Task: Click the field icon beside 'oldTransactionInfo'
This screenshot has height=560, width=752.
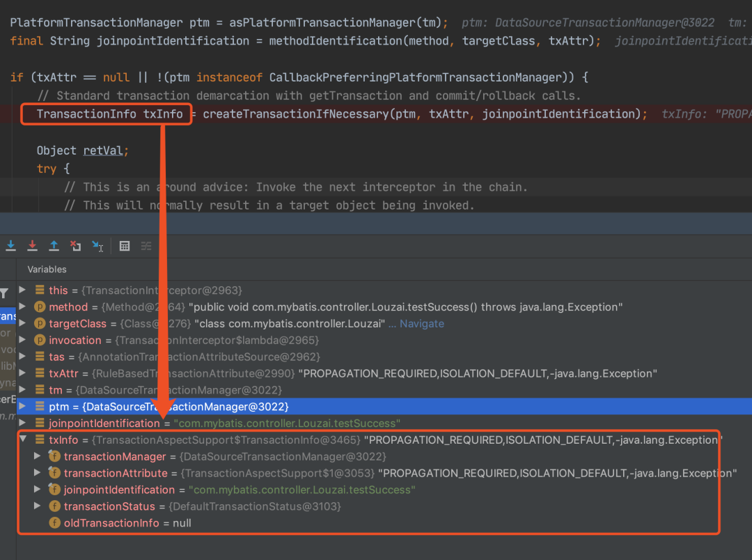Action: [55, 522]
